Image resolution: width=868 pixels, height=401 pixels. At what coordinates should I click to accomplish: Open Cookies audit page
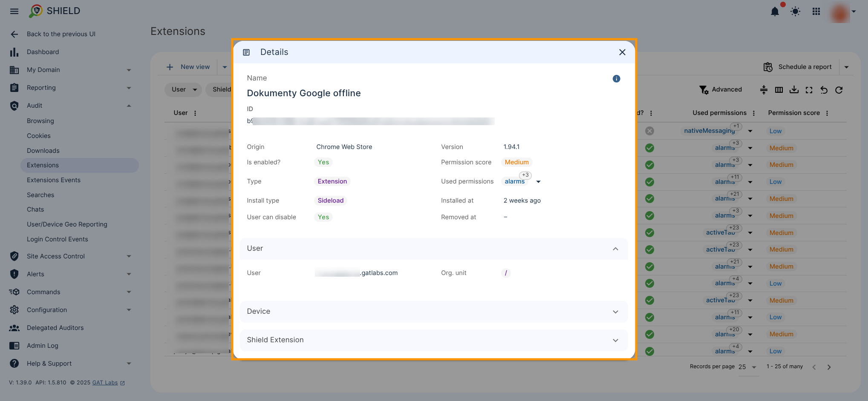39,136
